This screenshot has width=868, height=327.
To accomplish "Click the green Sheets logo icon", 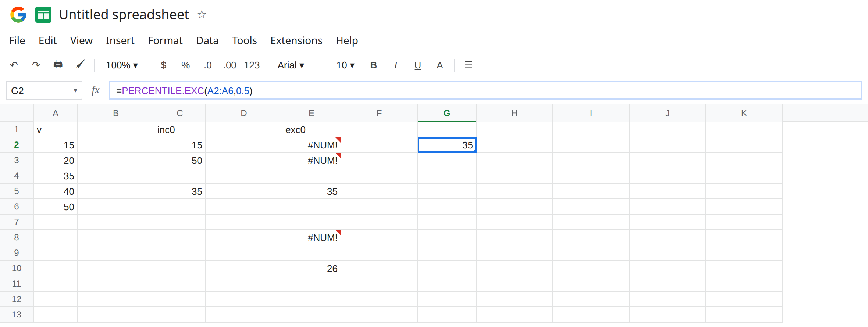I will 43,15.
